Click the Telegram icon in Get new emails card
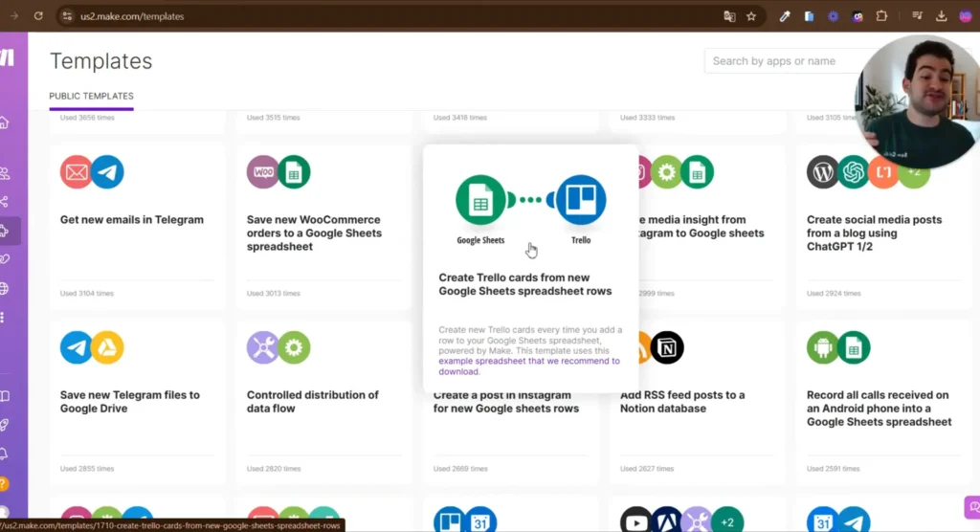 (x=107, y=172)
